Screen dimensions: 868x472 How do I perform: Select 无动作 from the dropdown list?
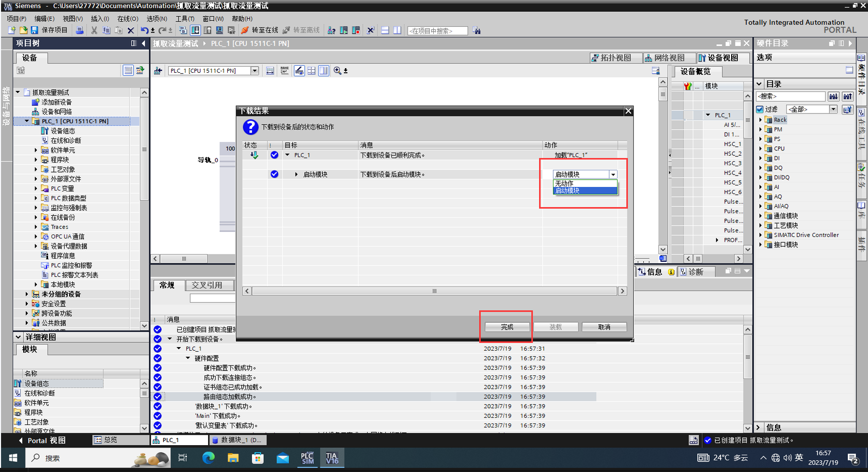(585, 183)
